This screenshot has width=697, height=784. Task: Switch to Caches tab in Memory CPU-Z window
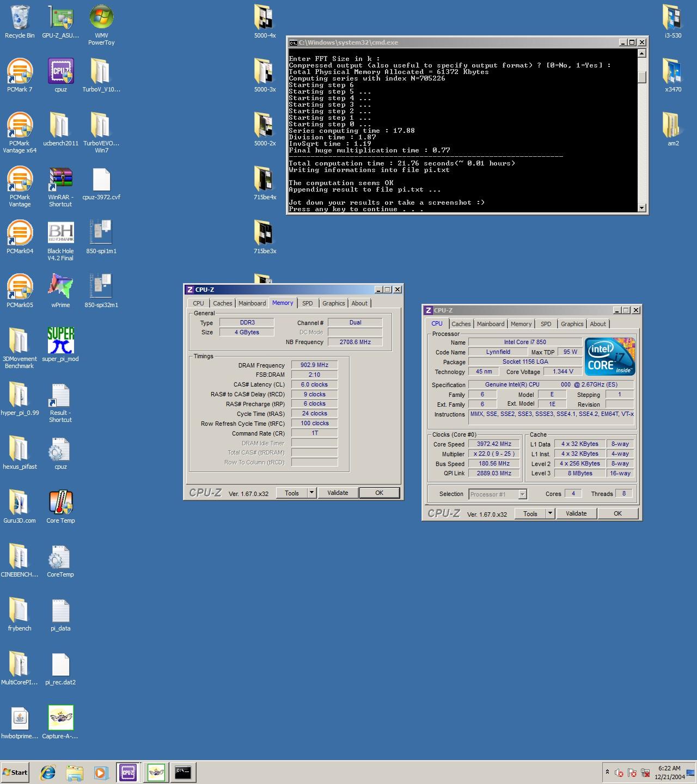(x=222, y=303)
